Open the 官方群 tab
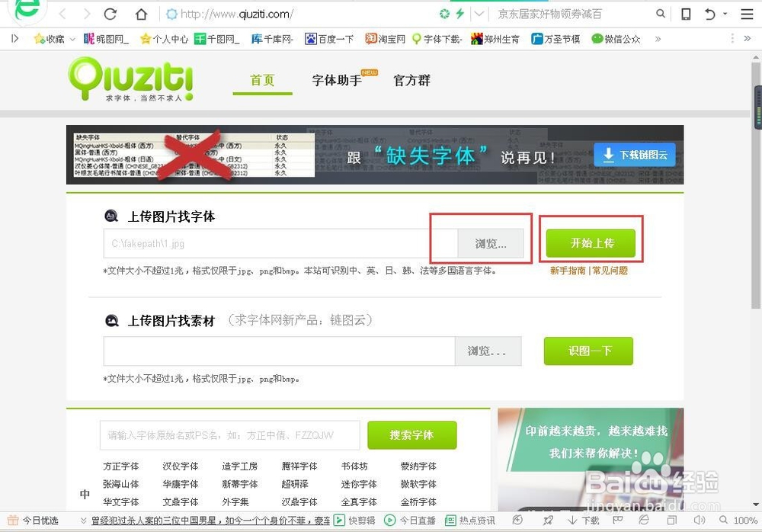This screenshot has width=762, height=532. (x=411, y=79)
